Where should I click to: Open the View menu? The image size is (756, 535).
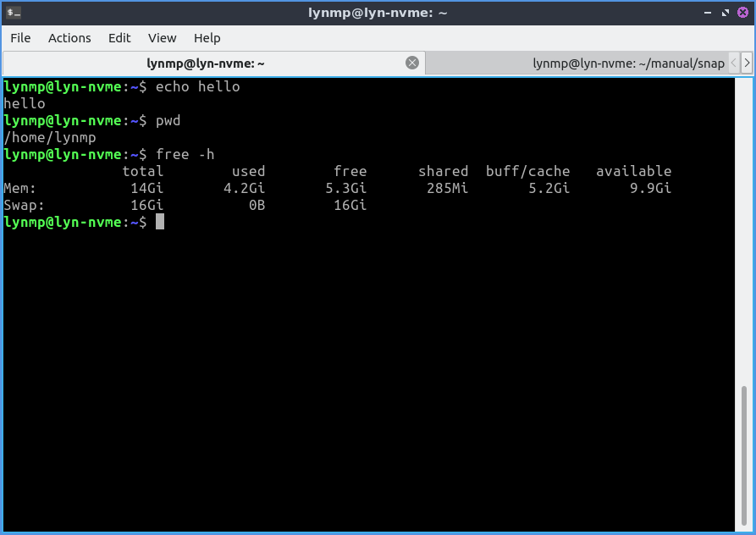162,38
